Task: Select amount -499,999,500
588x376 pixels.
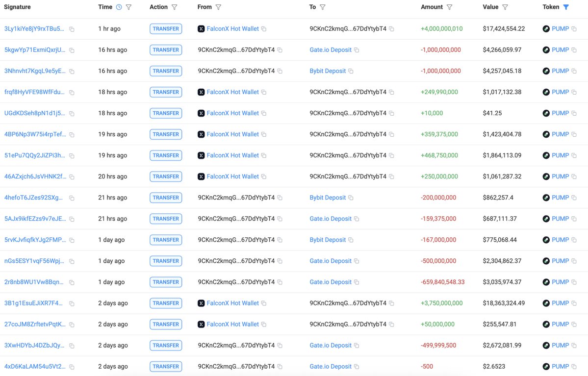Action: [438, 345]
